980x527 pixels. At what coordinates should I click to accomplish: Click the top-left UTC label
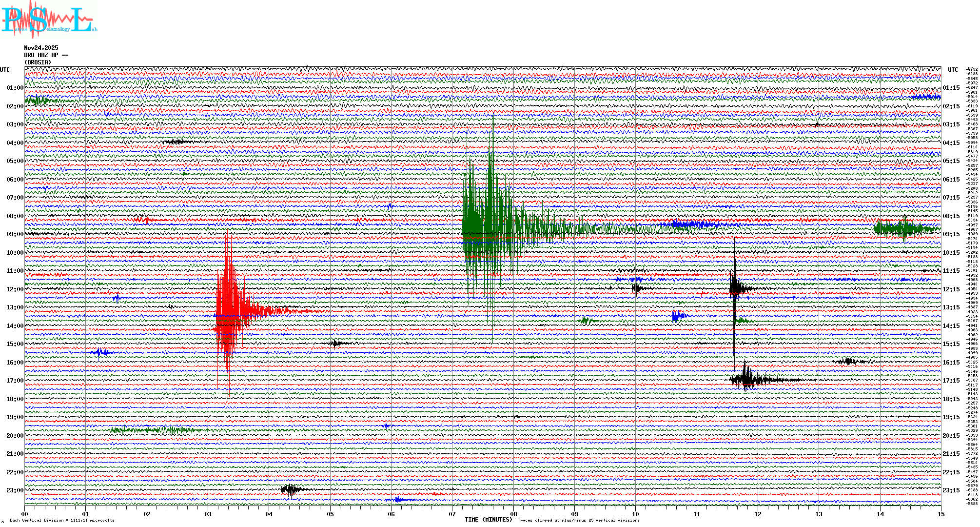click(x=5, y=70)
